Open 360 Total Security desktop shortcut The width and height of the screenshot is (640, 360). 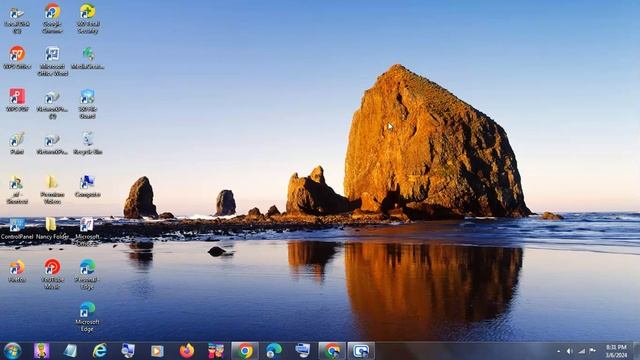pyautogui.click(x=88, y=18)
